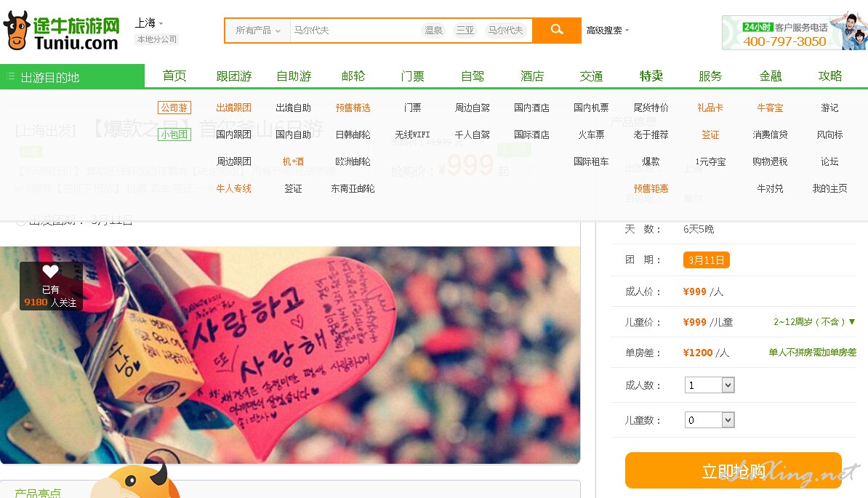The width and height of the screenshot is (868, 498).
Task: Open the 跟团游 navigation tab
Action: [233, 76]
